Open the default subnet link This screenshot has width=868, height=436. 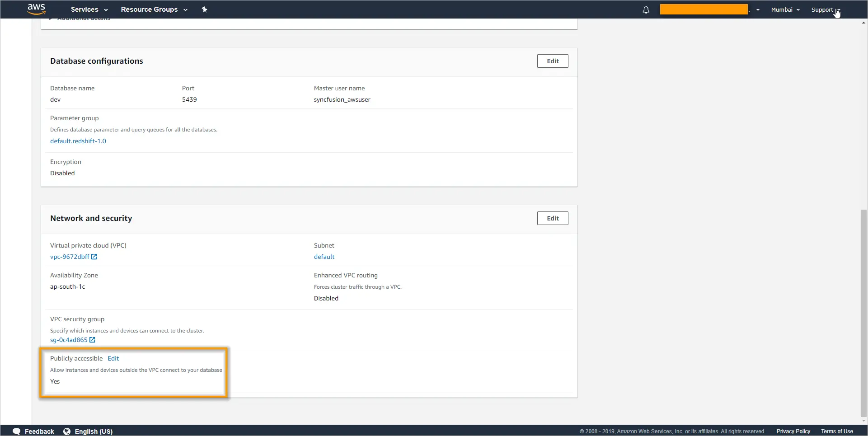click(x=324, y=257)
